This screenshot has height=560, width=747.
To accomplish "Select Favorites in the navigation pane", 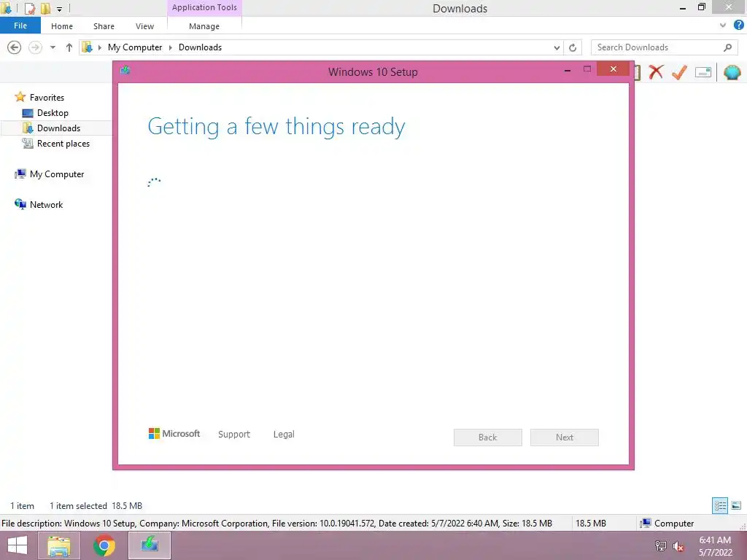I will tap(47, 97).
